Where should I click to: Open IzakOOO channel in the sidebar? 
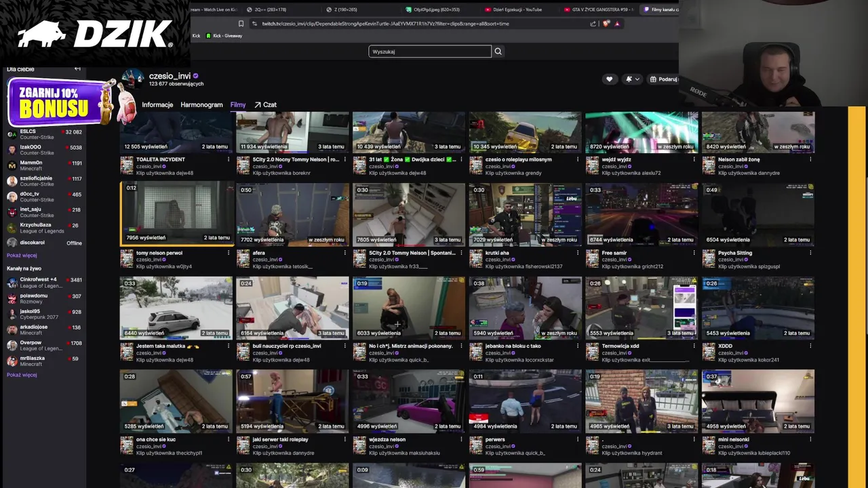coord(44,150)
